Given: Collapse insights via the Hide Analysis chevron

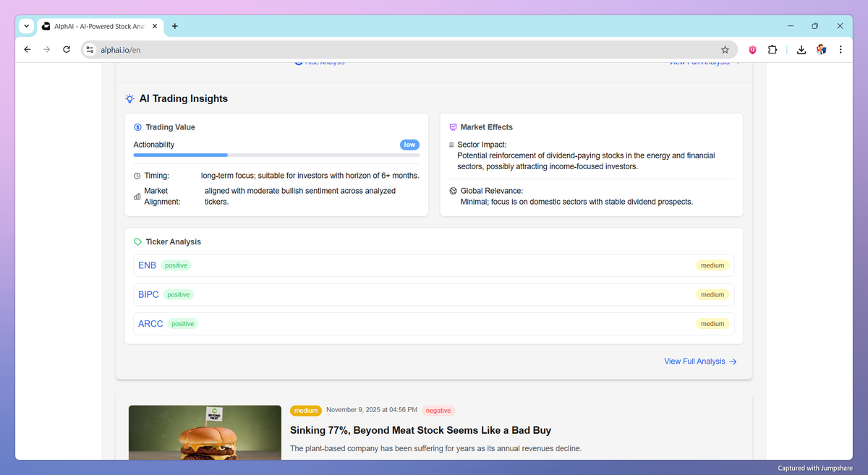Looking at the screenshot, I should tap(298, 61).
